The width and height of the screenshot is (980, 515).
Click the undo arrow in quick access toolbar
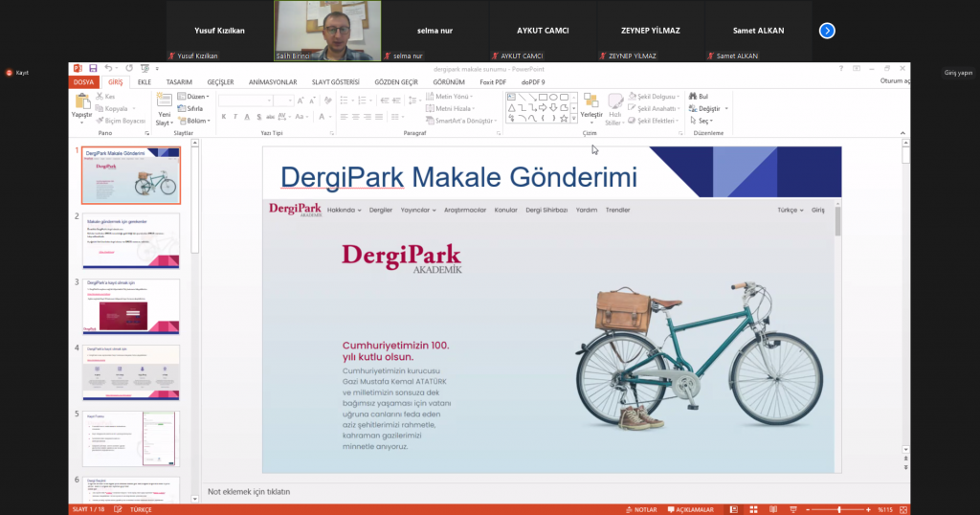click(107, 68)
